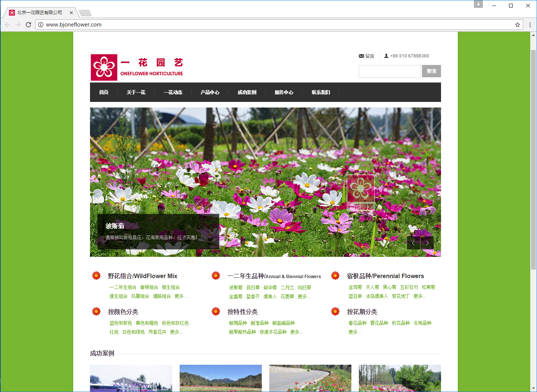Reload the page with the refresh icon
The height and width of the screenshot is (392, 537).
coord(28,25)
